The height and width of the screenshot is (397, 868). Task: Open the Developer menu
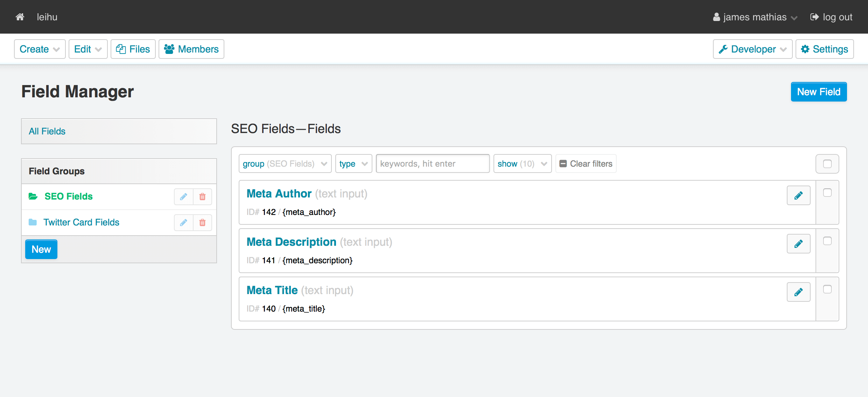[x=752, y=49]
